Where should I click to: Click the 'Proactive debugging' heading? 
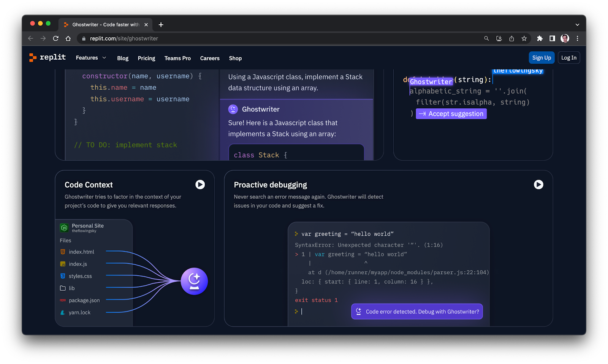point(270,185)
